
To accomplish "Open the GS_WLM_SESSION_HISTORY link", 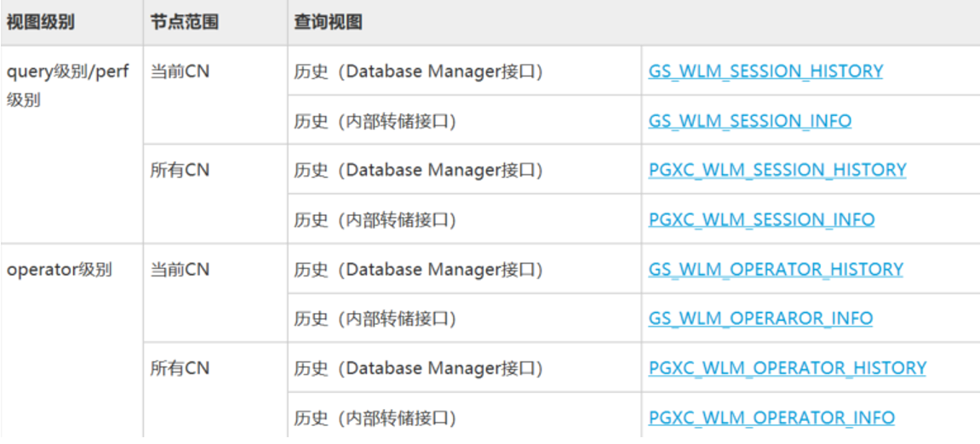I will [x=765, y=71].
